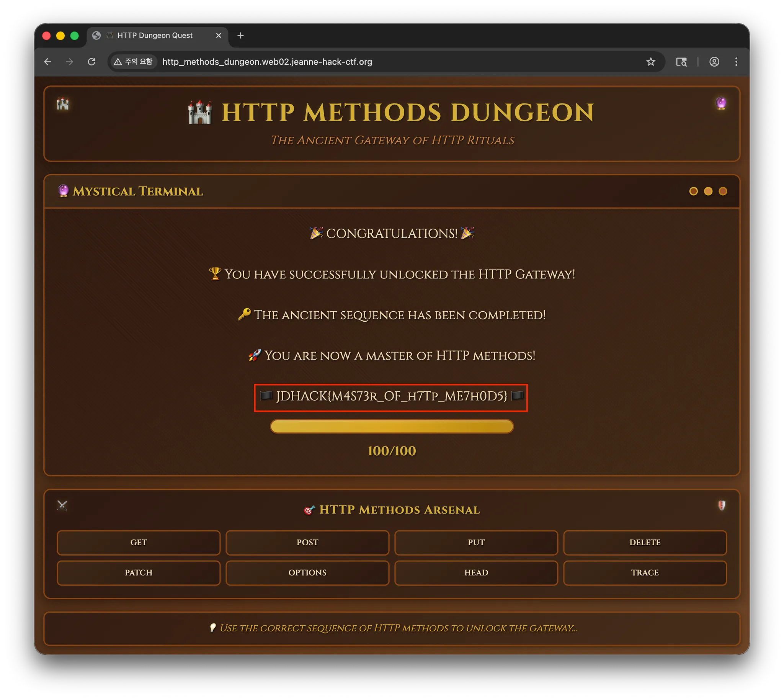
Task: Choose the OPTIONS method button
Action: click(x=307, y=572)
